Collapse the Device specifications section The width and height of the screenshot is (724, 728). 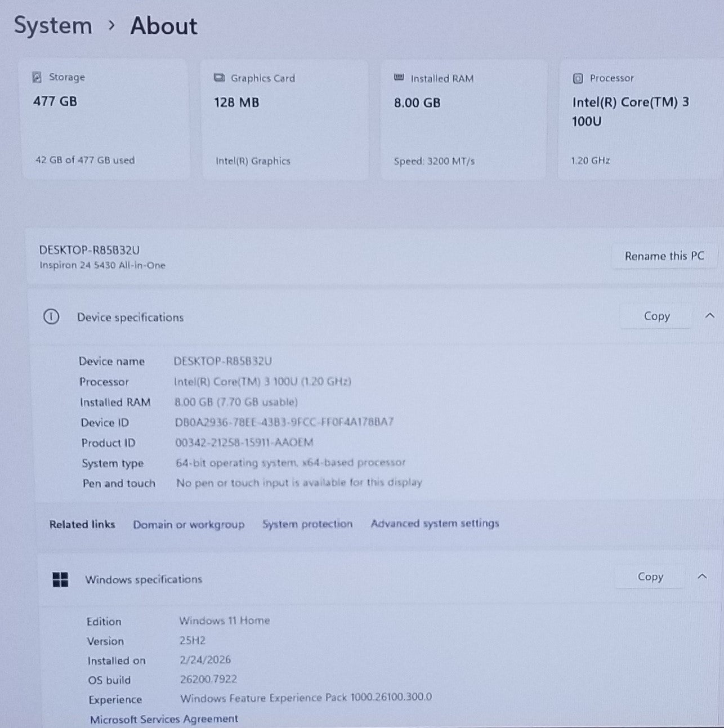pyautogui.click(x=710, y=316)
